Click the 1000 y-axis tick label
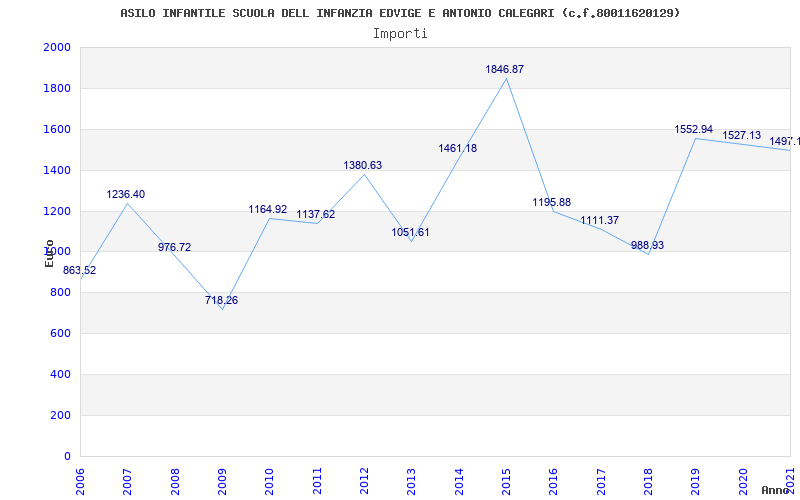The height and width of the screenshot is (500, 800). coord(57,252)
